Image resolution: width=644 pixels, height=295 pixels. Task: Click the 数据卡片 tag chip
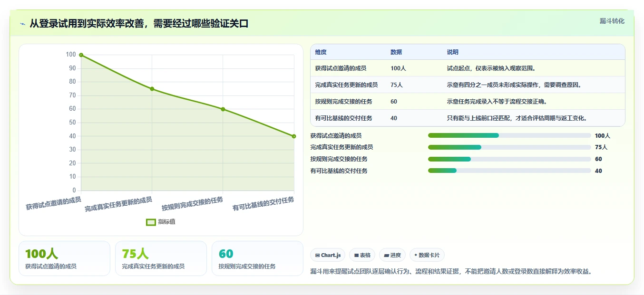coord(427,255)
